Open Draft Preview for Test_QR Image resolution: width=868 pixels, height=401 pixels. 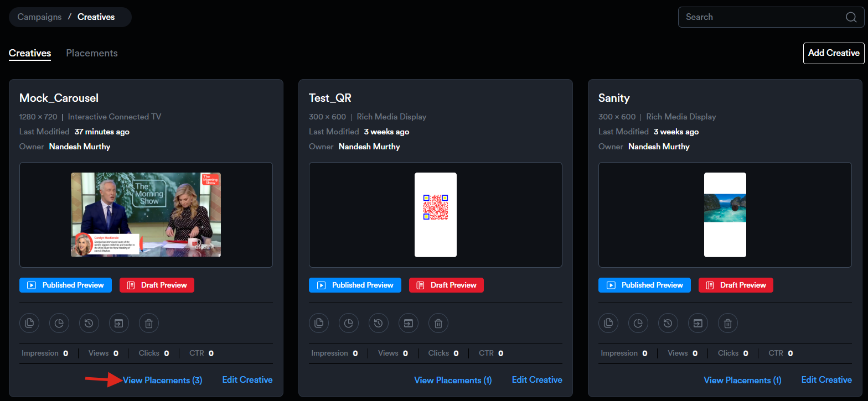(446, 285)
